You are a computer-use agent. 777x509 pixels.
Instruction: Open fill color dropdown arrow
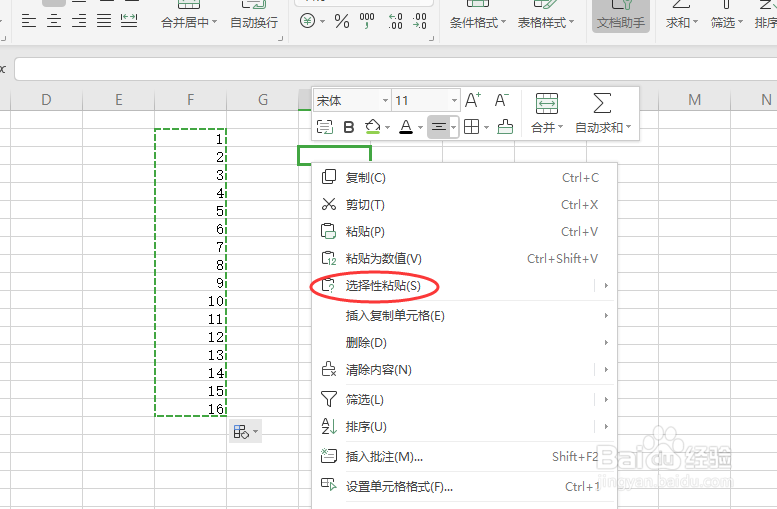(x=388, y=128)
